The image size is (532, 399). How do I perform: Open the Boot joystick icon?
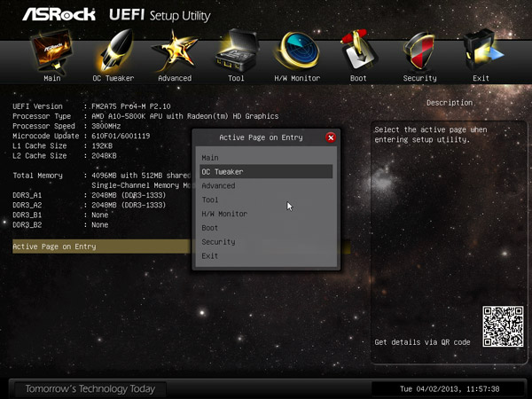358,51
